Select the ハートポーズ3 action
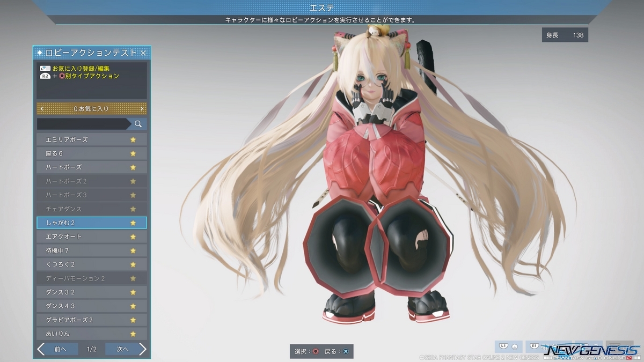 [92, 195]
